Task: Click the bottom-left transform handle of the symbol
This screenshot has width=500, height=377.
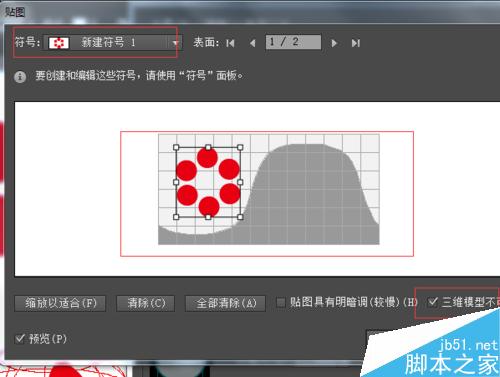Action: [176, 217]
